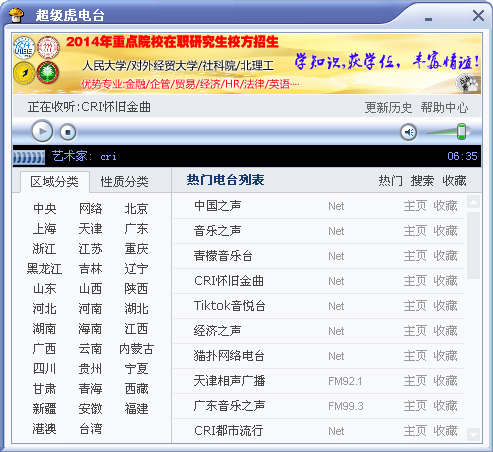Add 中国之声 to 收藏
This screenshot has width=493, height=452.
coord(445,206)
